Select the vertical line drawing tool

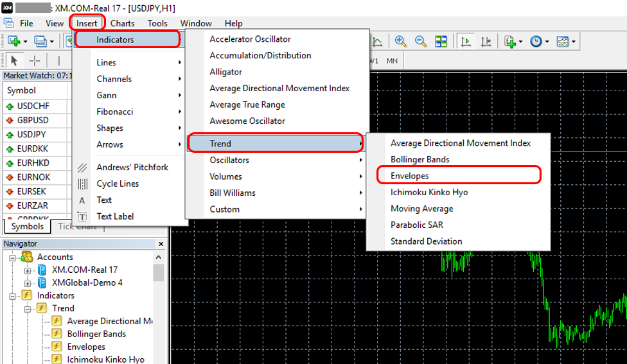(59, 61)
